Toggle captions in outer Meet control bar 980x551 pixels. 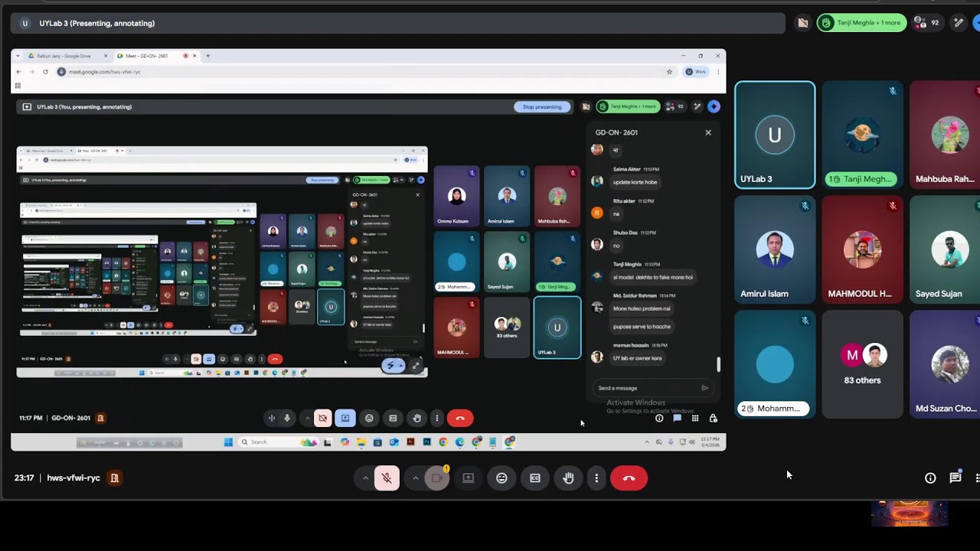(535, 478)
